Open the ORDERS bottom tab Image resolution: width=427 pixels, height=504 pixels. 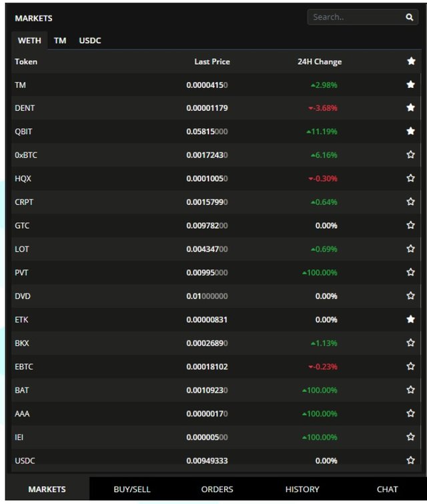coord(217,489)
